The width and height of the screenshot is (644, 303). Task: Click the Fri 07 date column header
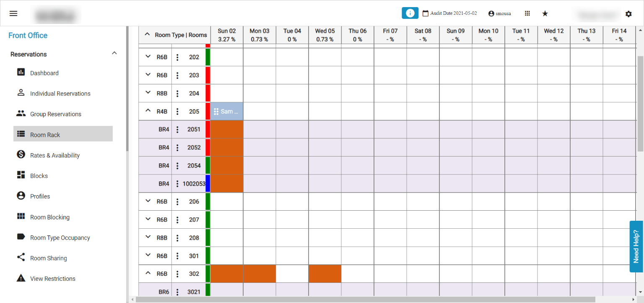(390, 35)
